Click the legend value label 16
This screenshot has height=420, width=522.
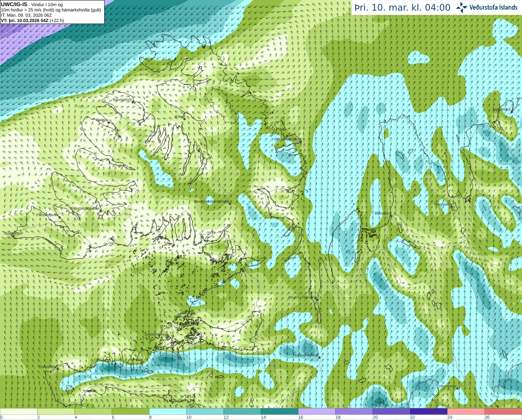(301, 417)
